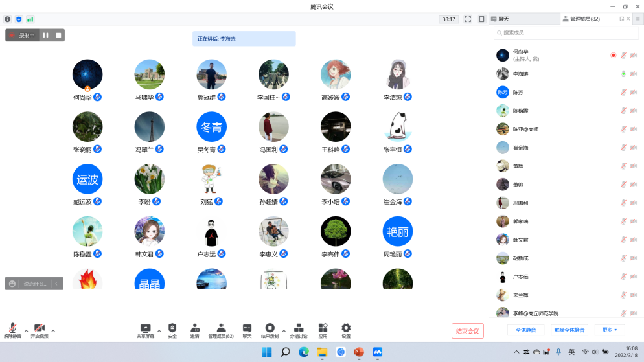Viewport: 644px width, 362px height.
Task: Open the 安全 (security) shield menu
Action: pyautogui.click(x=172, y=330)
